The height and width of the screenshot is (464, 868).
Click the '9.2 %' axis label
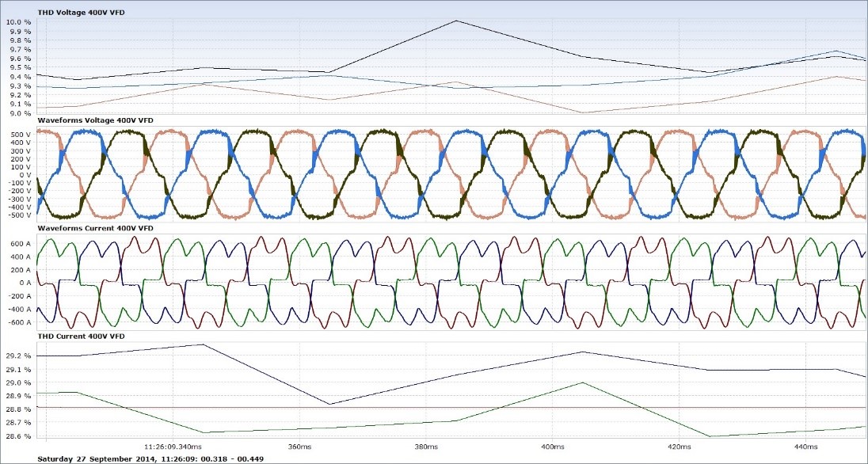(19, 95)
